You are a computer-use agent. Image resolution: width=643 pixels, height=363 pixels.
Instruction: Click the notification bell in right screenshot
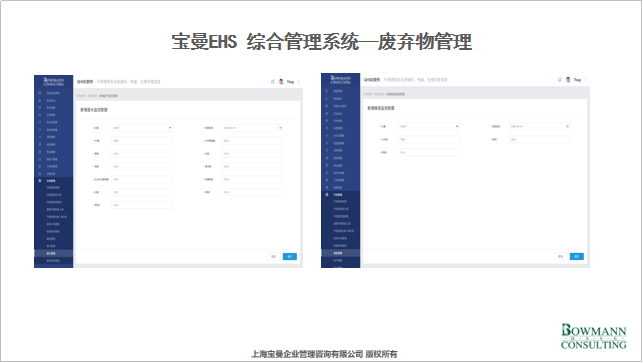pos(559,80)
